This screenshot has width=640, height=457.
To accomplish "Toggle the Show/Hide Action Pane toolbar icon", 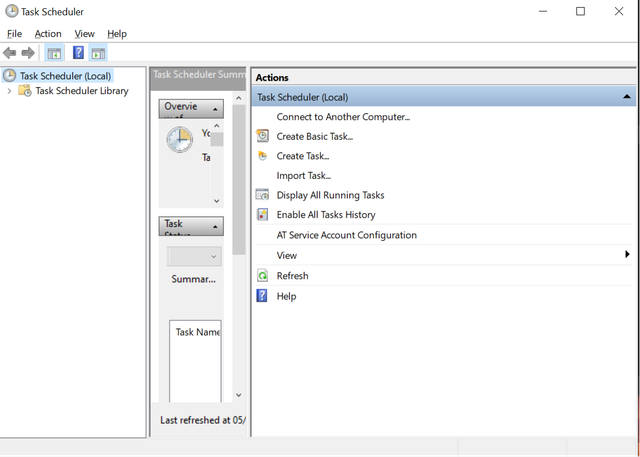I will (x=98, y=53).
